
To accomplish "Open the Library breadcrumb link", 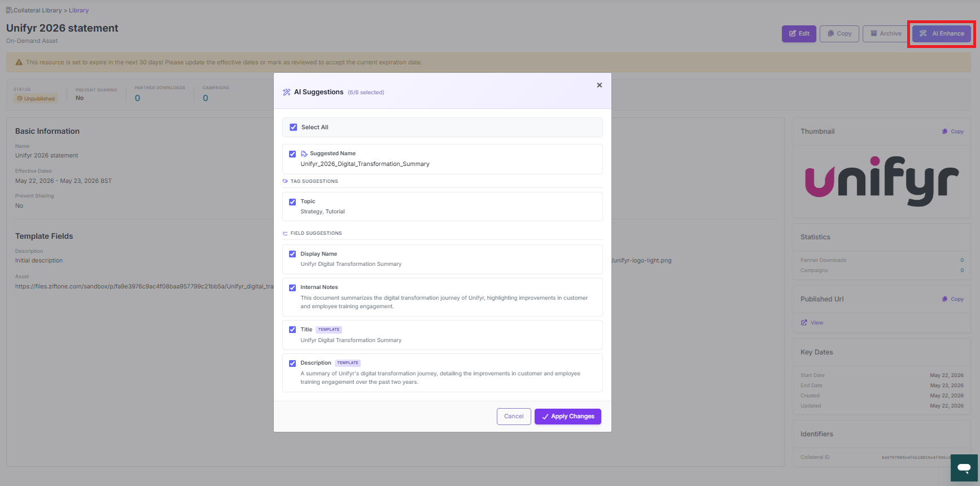I will tap(79, 10).
